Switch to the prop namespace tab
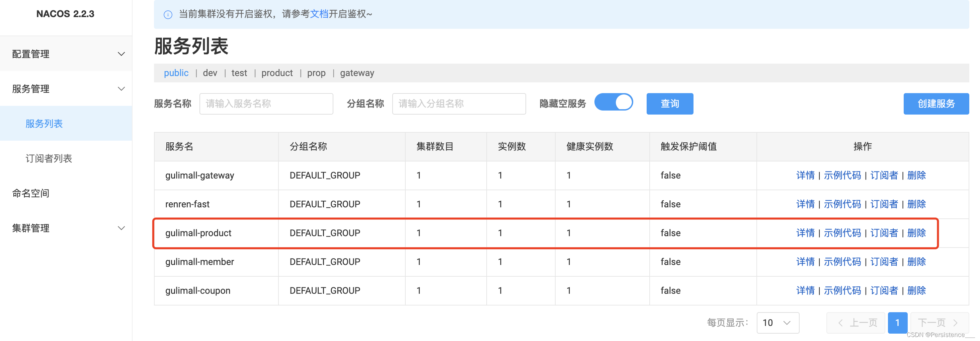This screenshot has width=980, height=341. click(x=316, y=73)
